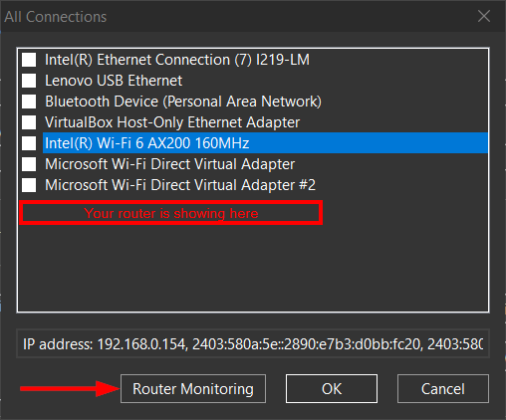Click the 'Your router is showing here' area
The width and height of the screenshot is (506, 420).
(171, 213)
